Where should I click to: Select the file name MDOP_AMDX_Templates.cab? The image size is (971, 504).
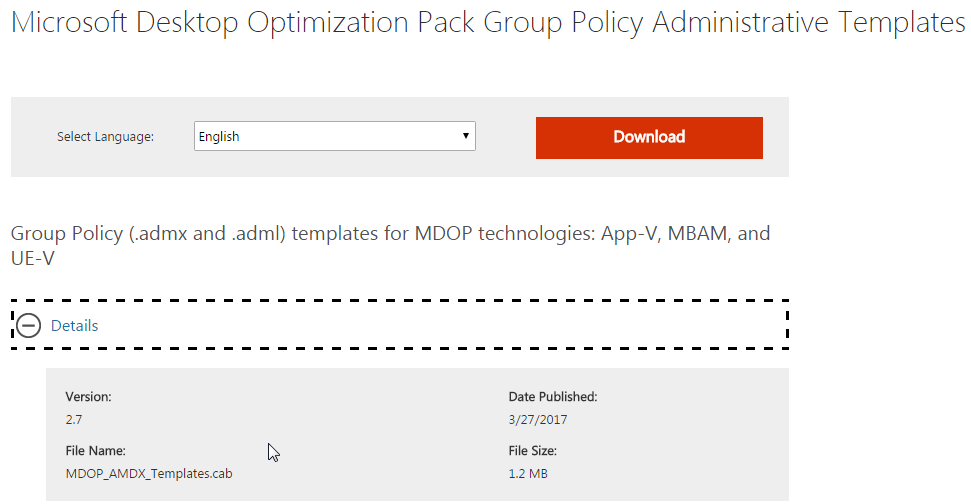(x=149, y=474)
